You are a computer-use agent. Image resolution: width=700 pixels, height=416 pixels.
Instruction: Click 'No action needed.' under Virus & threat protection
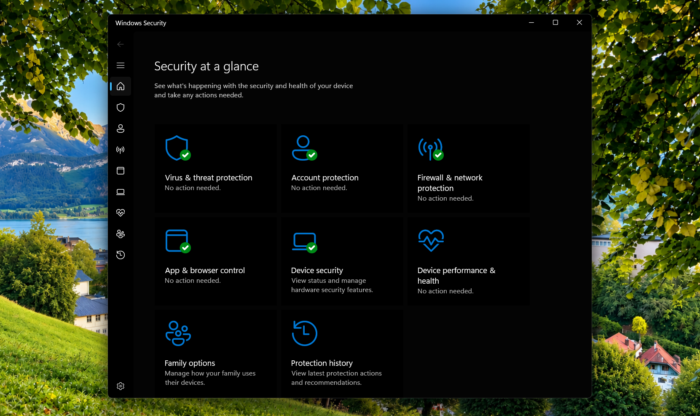(x=192, y=188)
